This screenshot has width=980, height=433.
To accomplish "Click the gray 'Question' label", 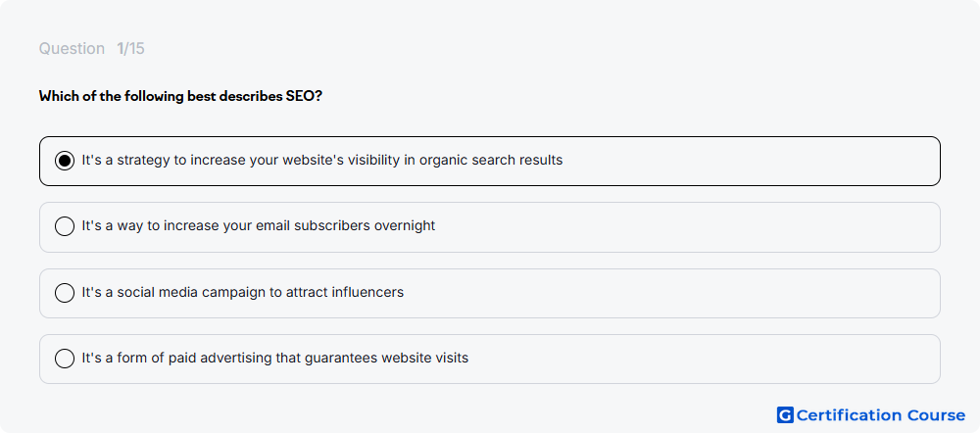I will click(72, 49).
